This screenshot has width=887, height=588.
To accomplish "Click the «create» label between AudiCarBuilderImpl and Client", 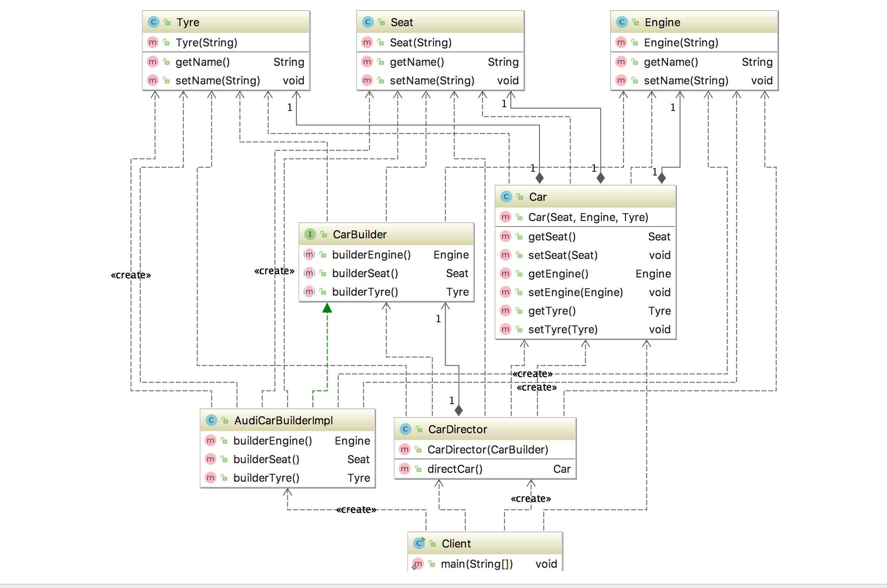I will tap(356, 510).
